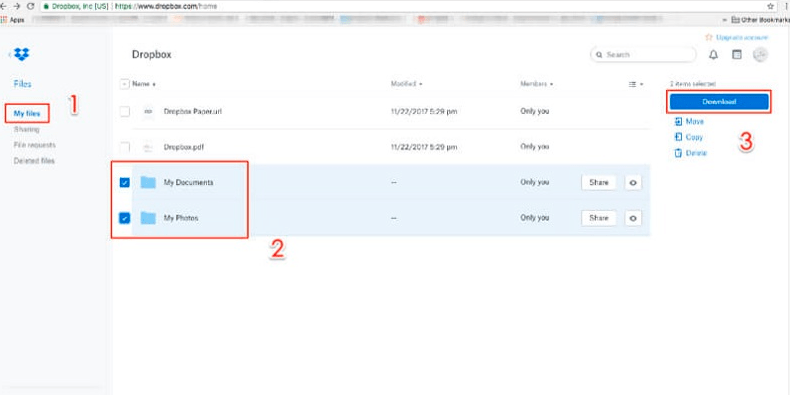The height and width of the screenshot is (395, 790).
Task: Toggle the select-all checkbox in header
Action: click(x=124, y=84)
